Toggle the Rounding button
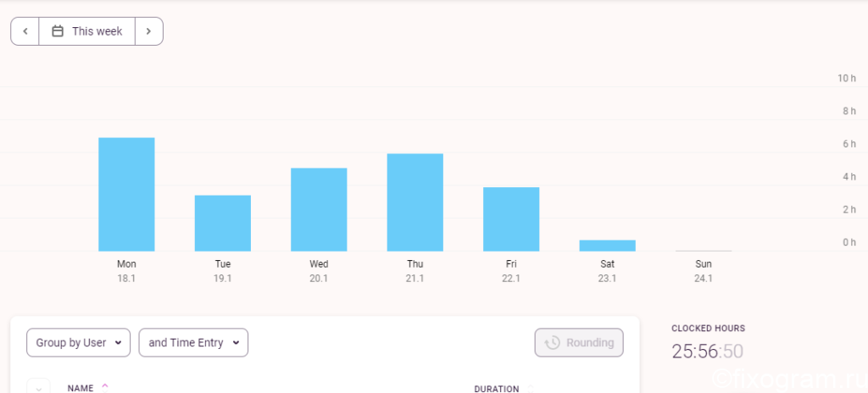 579,343
